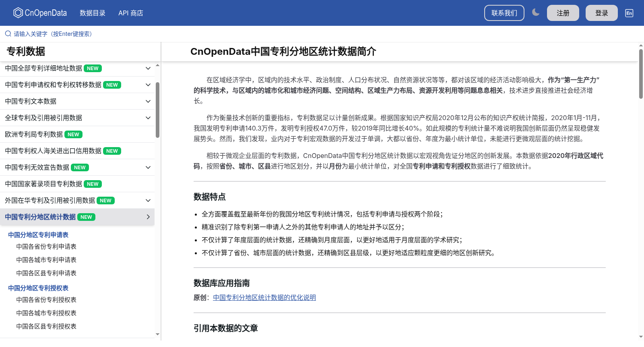The height and width of the screenshot is (347, 644).
Task: Expand 中国专利文本数据 chevron
Action: pos(148,102)
